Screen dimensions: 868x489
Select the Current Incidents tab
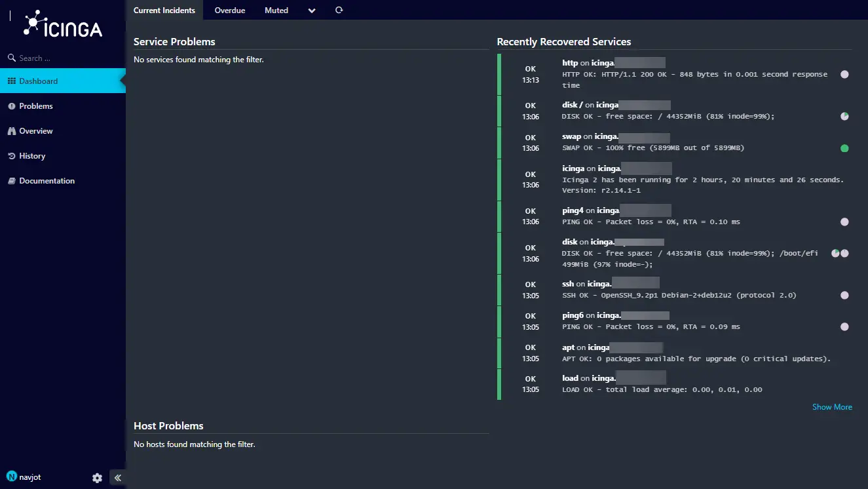(x=164, y=10)
